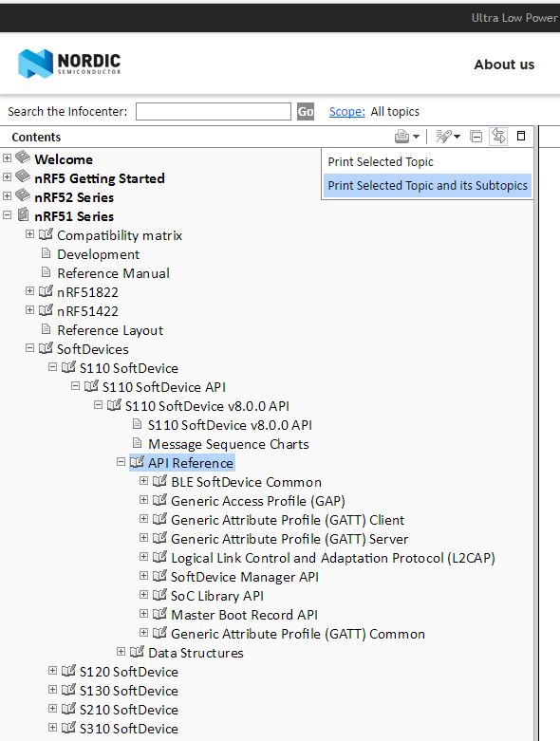Open S110 SoftDevice v8.0.0 API page topic
The image size is (560, 741).
tap(230, 425)
